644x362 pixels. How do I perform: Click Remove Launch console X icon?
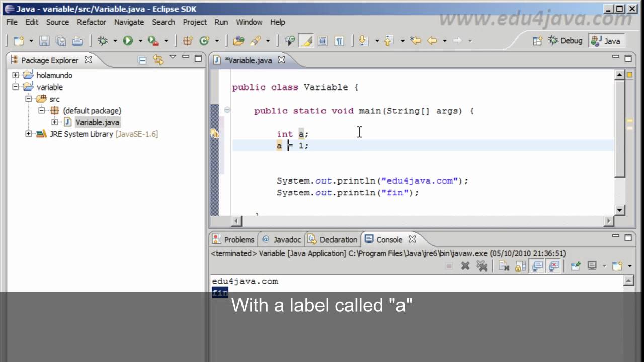click(x=465, y=266)
